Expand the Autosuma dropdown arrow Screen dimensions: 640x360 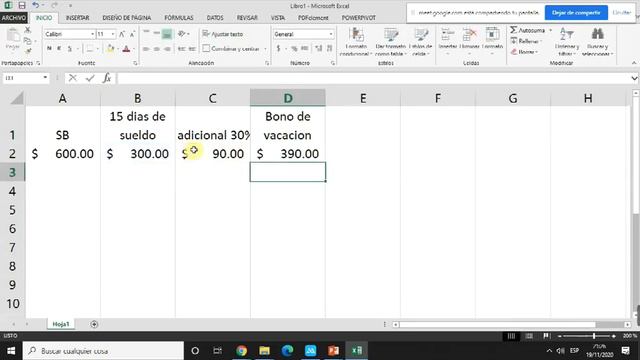pos(550,30)
